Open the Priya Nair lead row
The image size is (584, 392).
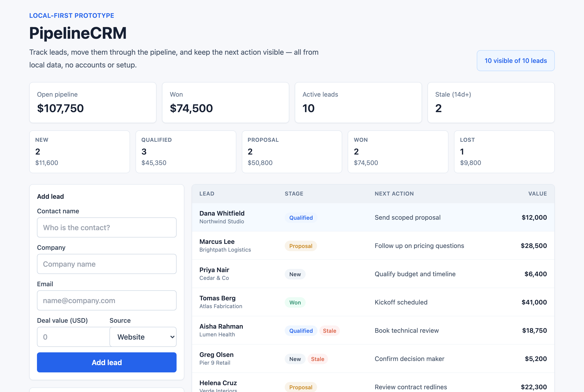pyautogui.click(x=373, y=274)
